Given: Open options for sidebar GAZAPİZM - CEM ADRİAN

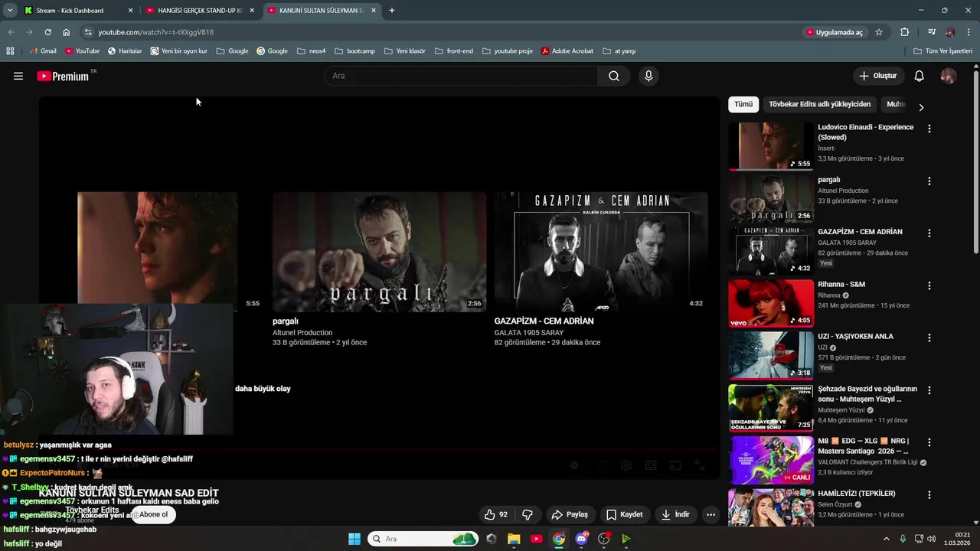Looking at the screenshot, I should [x=929, y=233].
